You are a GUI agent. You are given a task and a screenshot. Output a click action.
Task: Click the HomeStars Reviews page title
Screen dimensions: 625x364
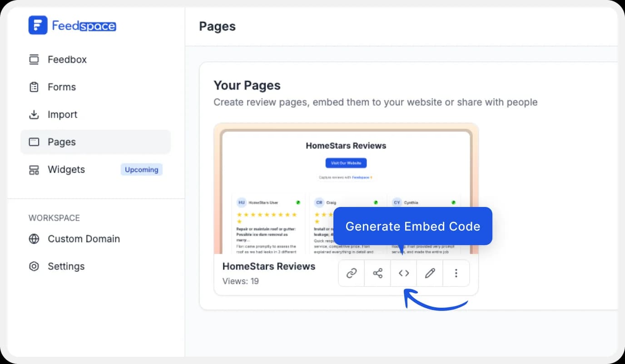tap(268, 266)
